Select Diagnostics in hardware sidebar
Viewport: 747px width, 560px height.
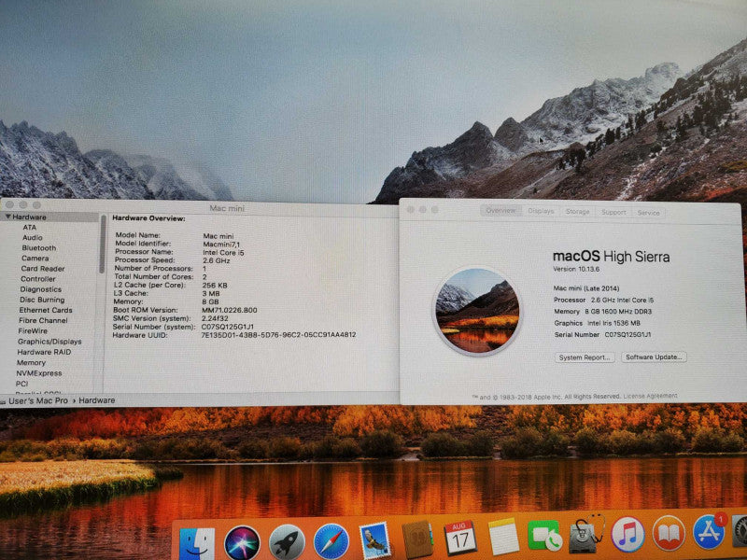point(40,289)
